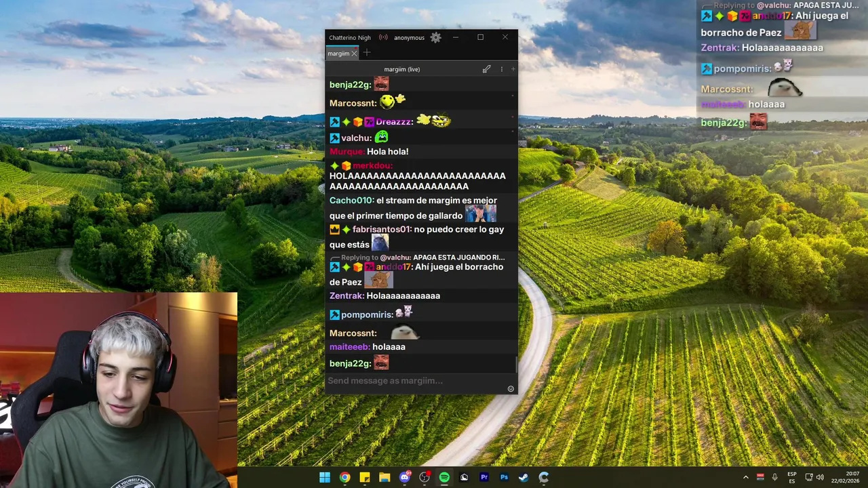Open OBS Studio from taskbar
The width and height of the screenshot is (868, 488).
point(425,477)
